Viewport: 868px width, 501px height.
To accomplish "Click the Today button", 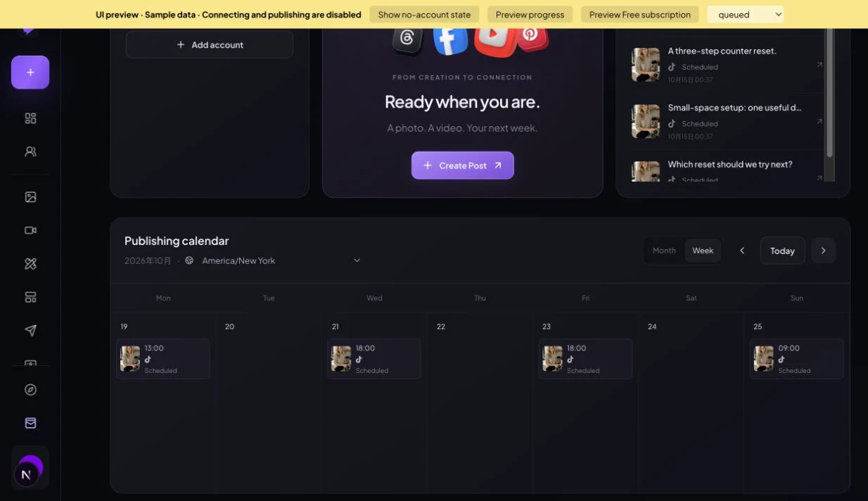I will click(782, 250).
